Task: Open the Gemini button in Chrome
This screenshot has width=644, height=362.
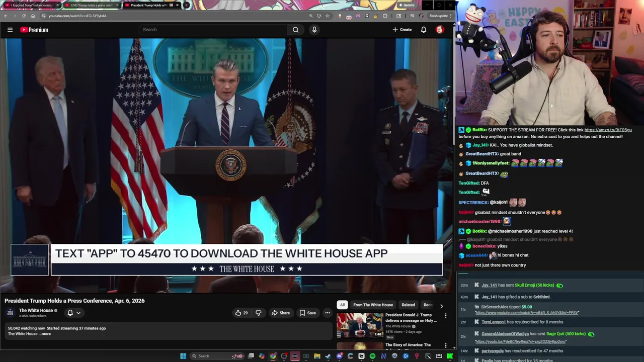Action: click(x=407, y=5)
